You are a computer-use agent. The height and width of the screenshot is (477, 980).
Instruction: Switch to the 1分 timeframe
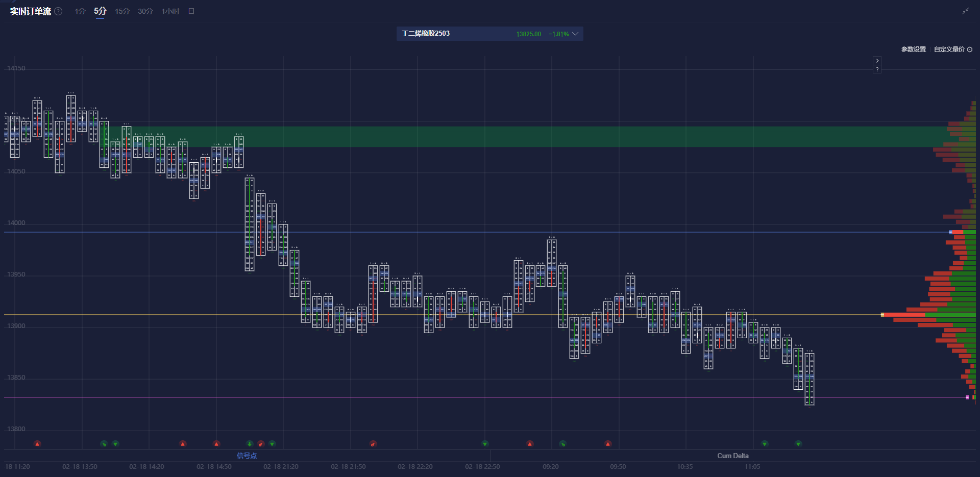tap(80, 11)
